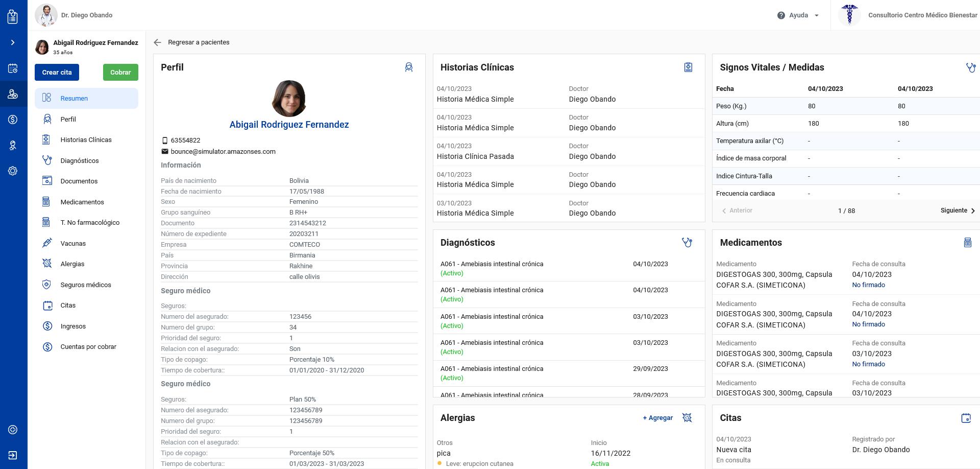Select Cuentas por cobrar menu item

coord(88,347)
